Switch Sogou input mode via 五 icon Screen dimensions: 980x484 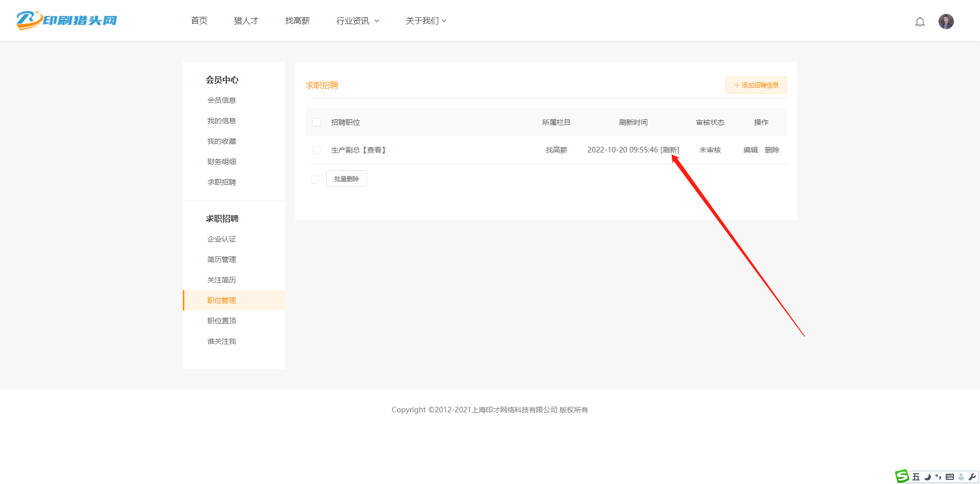click(x=916, y=477)
